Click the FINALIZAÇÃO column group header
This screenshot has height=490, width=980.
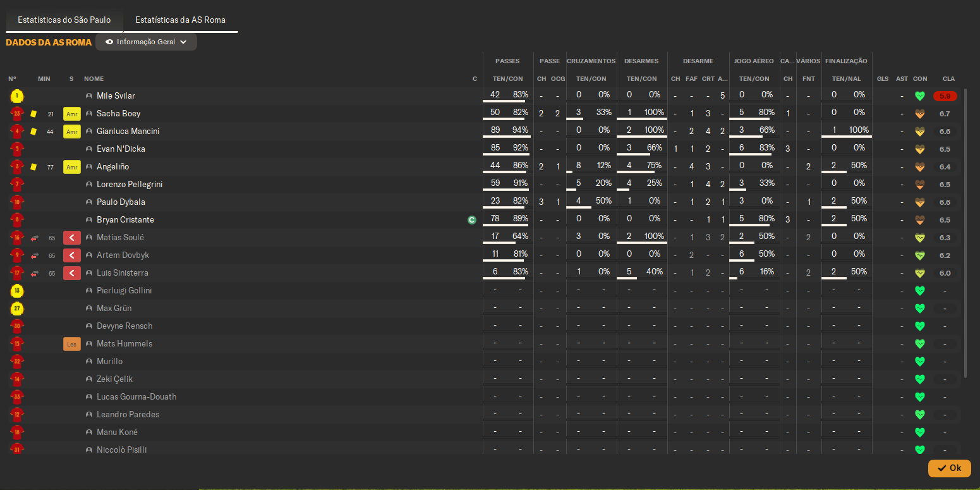pyautogui.click(x=847, y=61)
